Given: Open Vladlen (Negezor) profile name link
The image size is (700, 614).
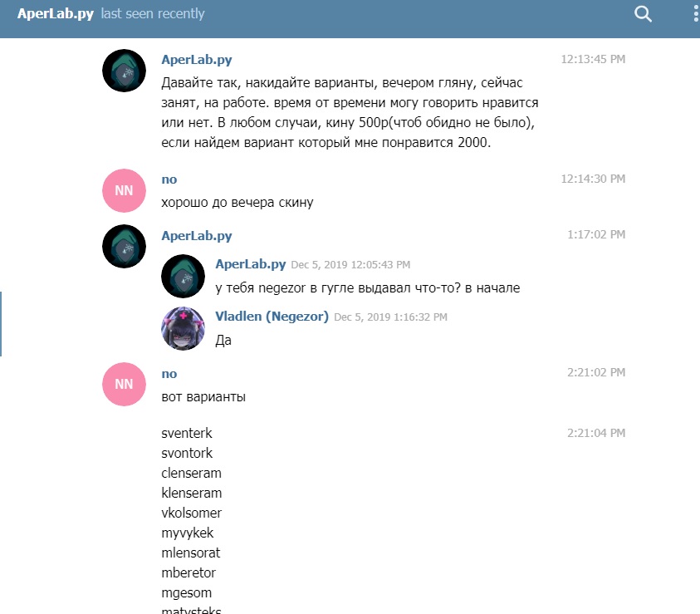Looking at the screenshot, I should (272, 317).
